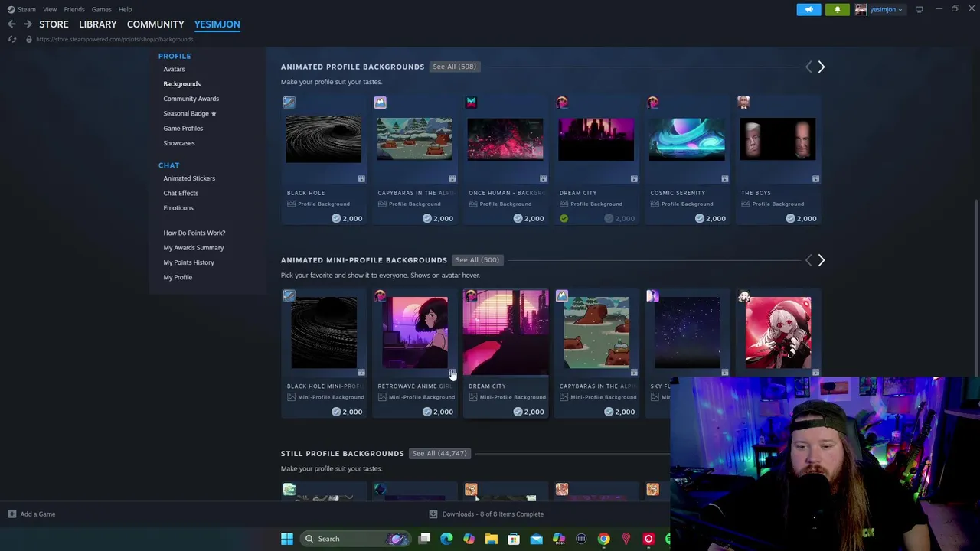Screen dimensions: 980x551
Task: Open Microsoft Edge from the taskbar
Action: [x=446, y=539]
